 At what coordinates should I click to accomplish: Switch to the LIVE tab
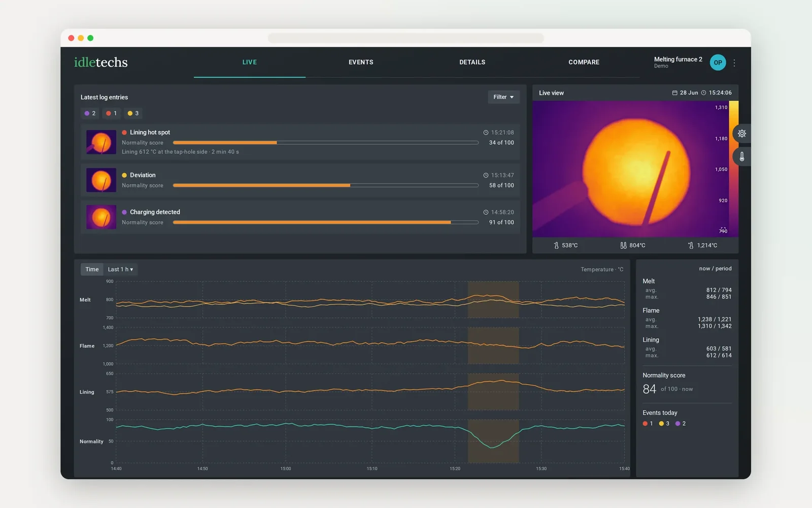coord(250,62)
